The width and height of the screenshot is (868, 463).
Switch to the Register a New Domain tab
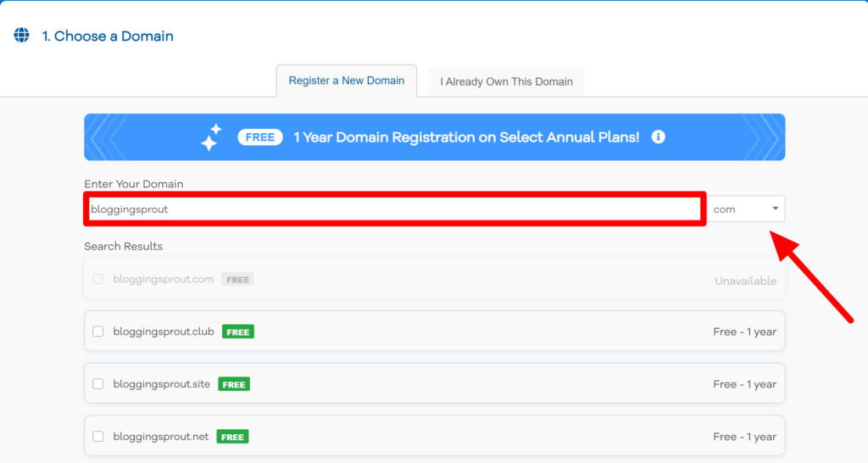(347, 81)
